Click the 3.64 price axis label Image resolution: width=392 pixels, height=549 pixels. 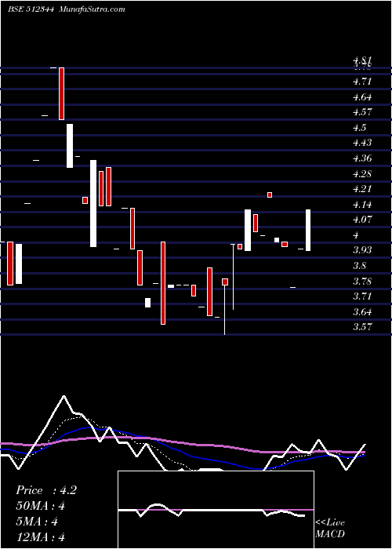click(362, 312)
